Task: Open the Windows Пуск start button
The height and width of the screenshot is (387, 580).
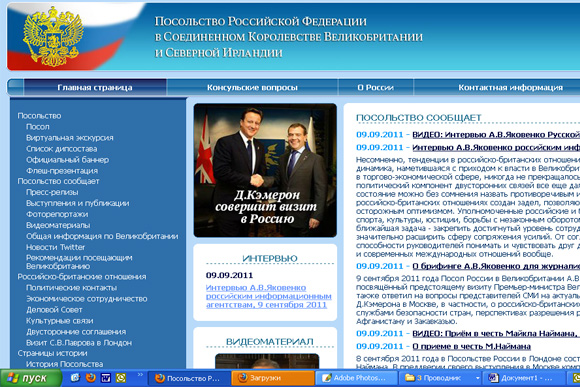Action: point(30,378)
